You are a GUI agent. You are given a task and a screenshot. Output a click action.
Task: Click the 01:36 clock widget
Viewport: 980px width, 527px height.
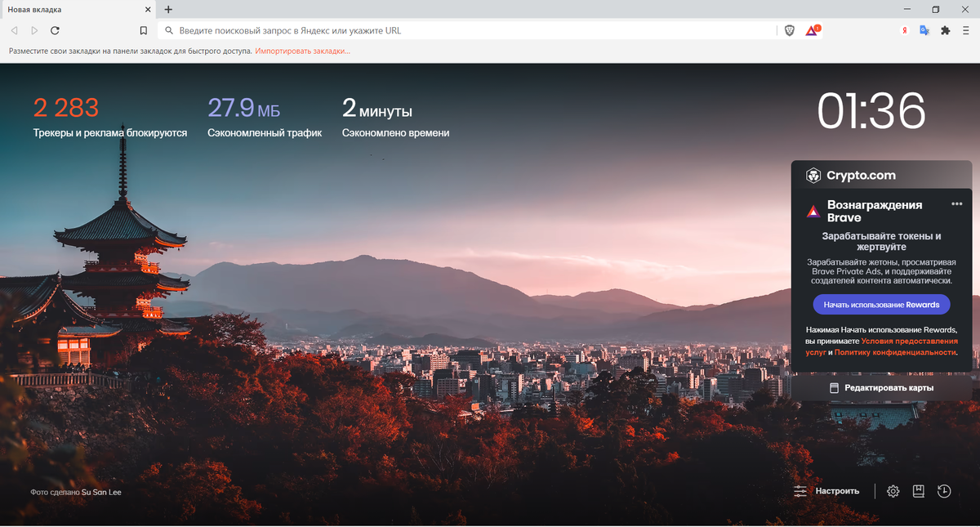pos(871,110)
